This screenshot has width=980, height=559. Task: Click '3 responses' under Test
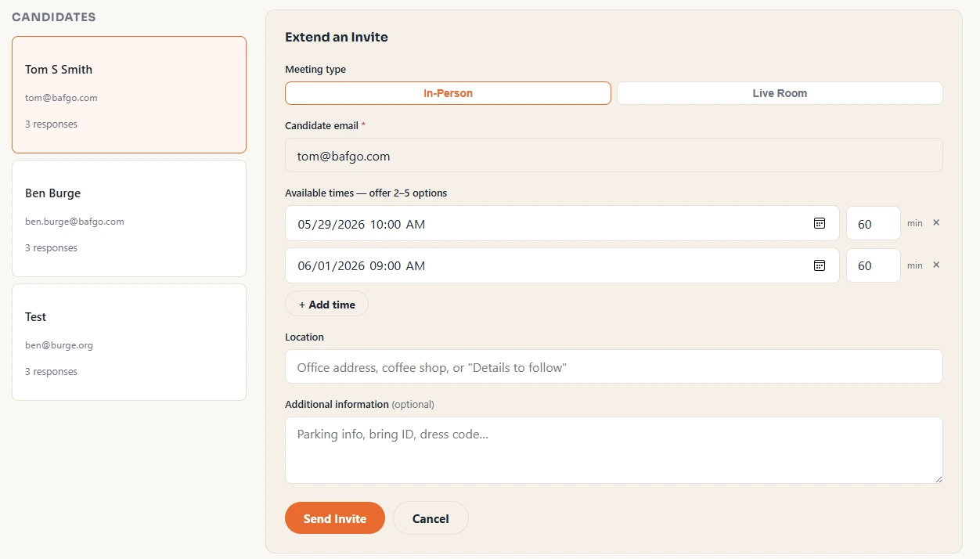(x=51, y=372)
